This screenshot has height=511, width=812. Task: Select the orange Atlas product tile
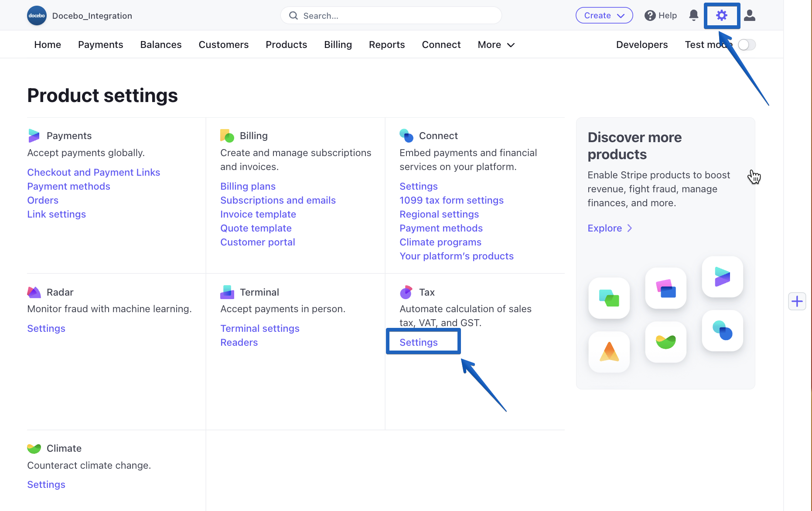tap(609, 352)
